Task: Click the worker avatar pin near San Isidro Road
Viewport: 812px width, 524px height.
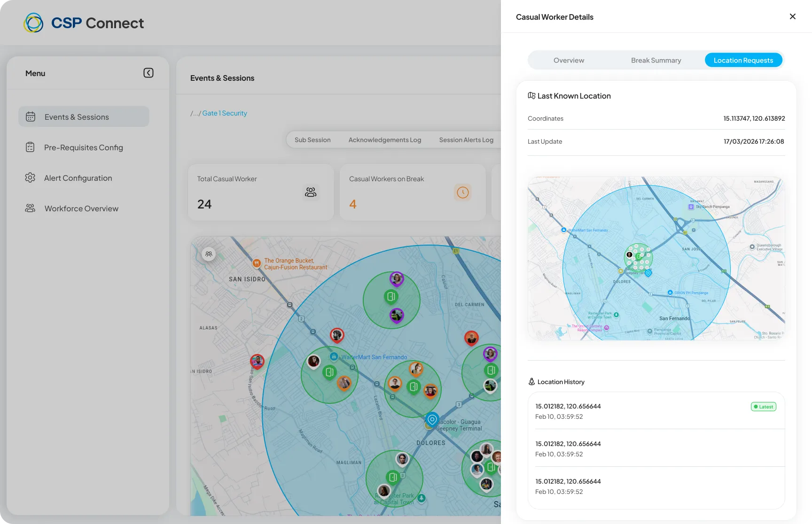Action: click(x=257, y=362)
